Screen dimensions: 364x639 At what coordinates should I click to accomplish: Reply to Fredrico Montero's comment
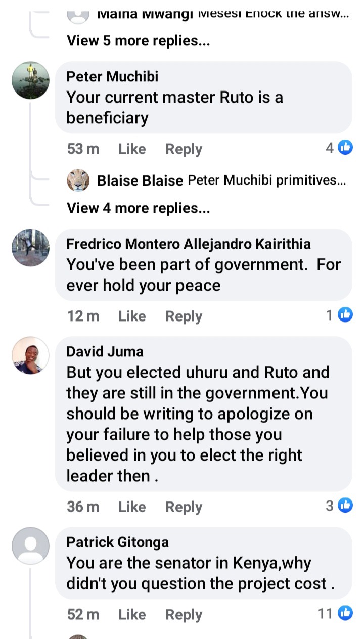click(184, 316)
